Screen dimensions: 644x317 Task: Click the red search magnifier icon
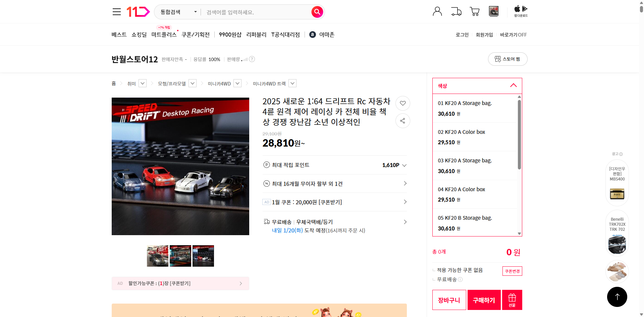coord(317,12)
